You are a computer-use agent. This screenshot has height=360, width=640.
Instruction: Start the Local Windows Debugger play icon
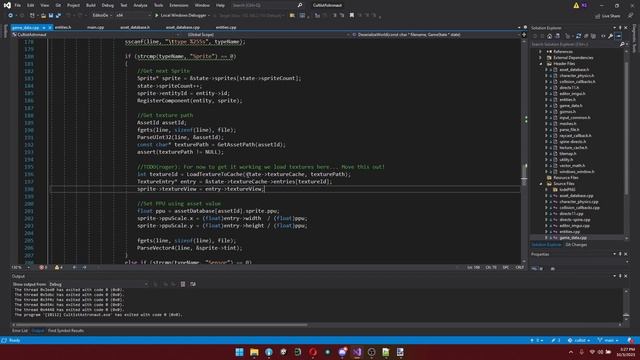tap(156, 16)
